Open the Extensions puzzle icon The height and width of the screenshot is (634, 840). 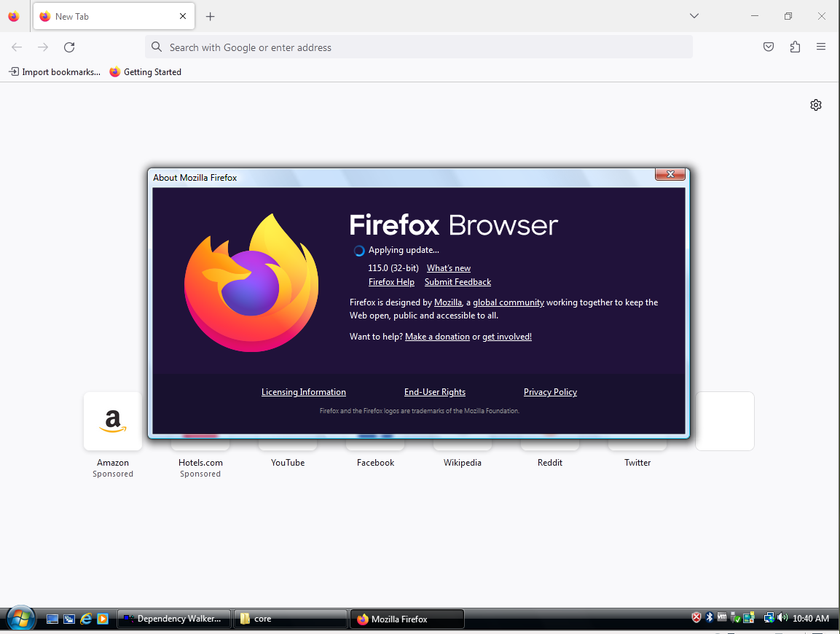point(795,47)
